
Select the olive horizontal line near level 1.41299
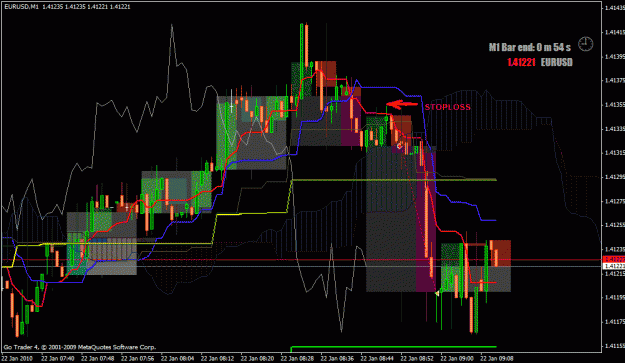394,180
